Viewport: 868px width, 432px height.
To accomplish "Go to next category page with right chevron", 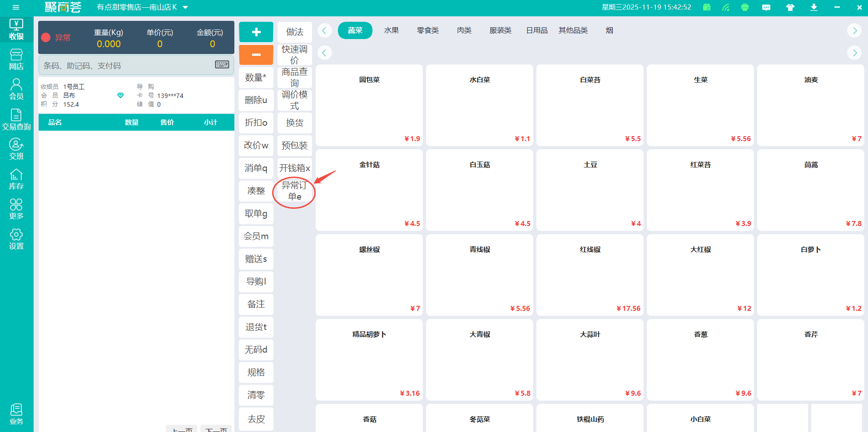I will (x=854, y=30).
